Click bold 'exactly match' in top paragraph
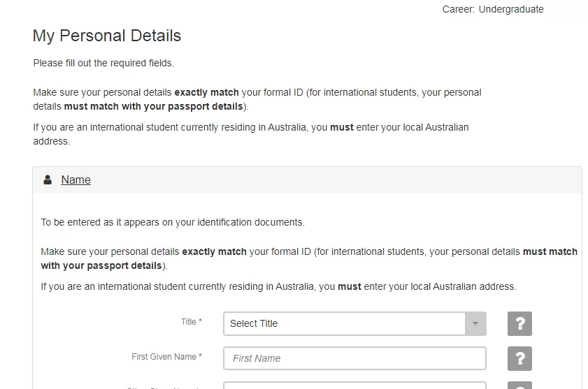The image size is (588, 389). [x=207, y=92]
